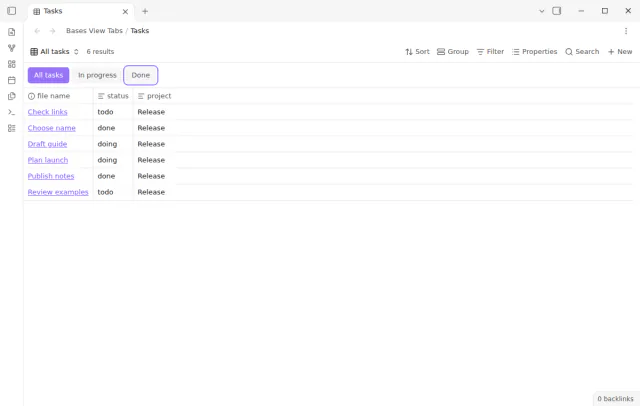Switch to the Done view tab
The width and height of the screenshot is (640, 406).
[x=141, y=75]
